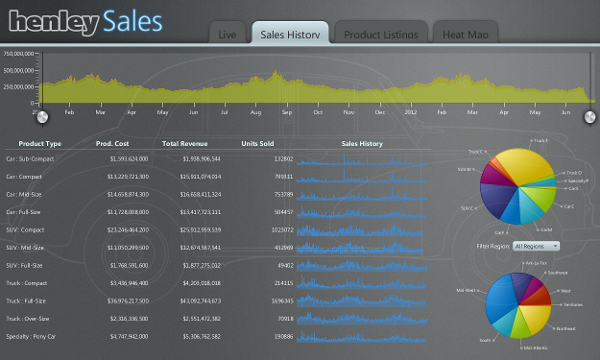Open the Truck : Full-Size sales sparkline
The width and height of the screenshot is (600, 360).
361,301
